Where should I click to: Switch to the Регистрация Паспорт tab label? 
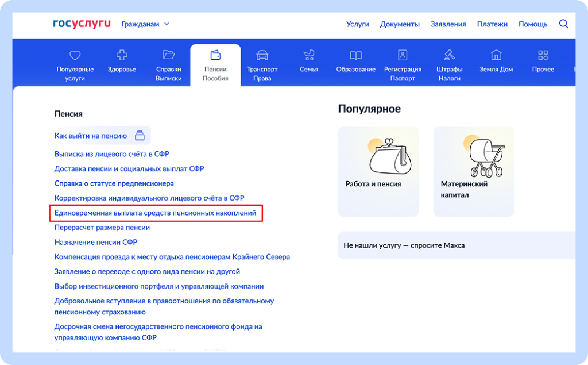pos(403,74)
